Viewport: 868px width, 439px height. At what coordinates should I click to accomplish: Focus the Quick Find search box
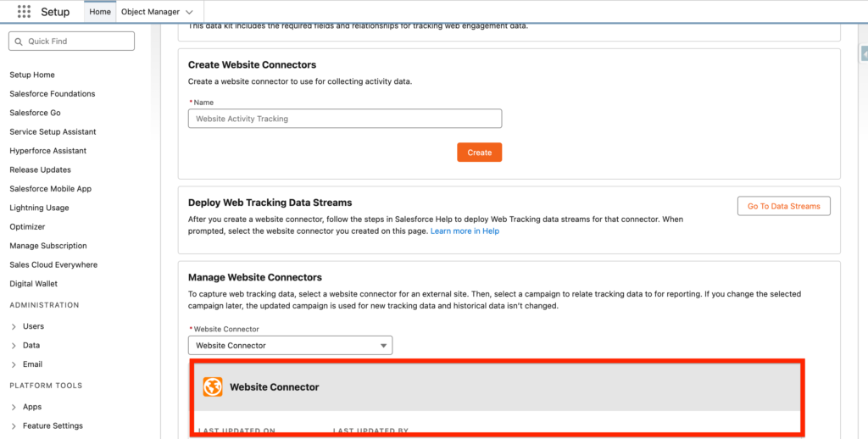(76, 42)
